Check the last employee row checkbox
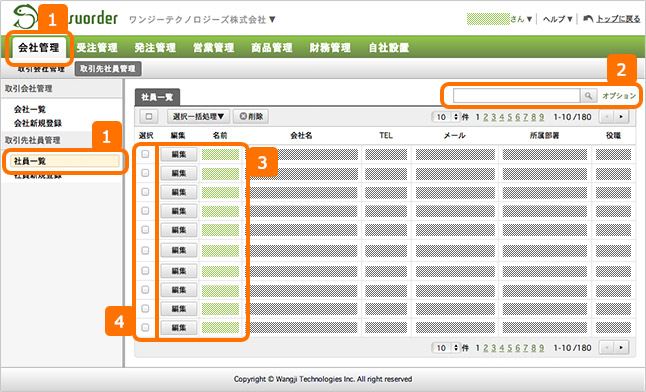This screenshot has width=646, height=392. point(145,327)
